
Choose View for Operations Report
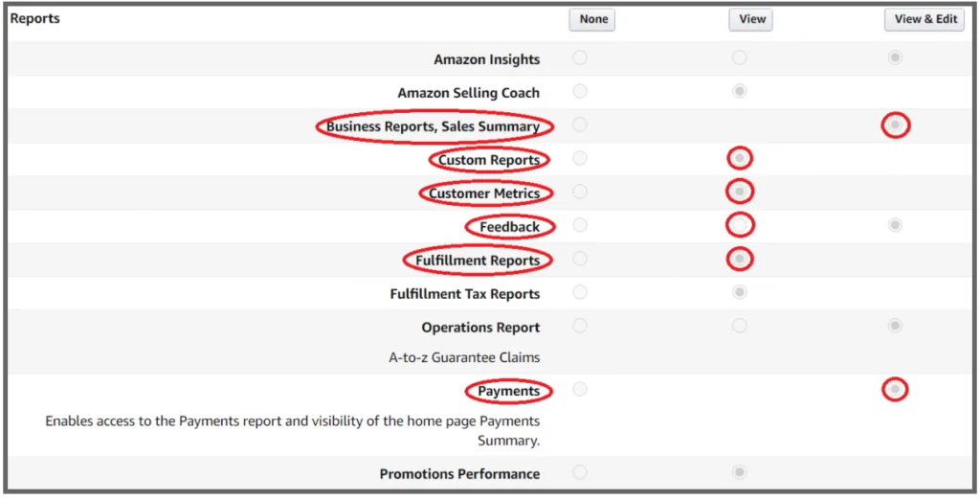tap(740, 326)
